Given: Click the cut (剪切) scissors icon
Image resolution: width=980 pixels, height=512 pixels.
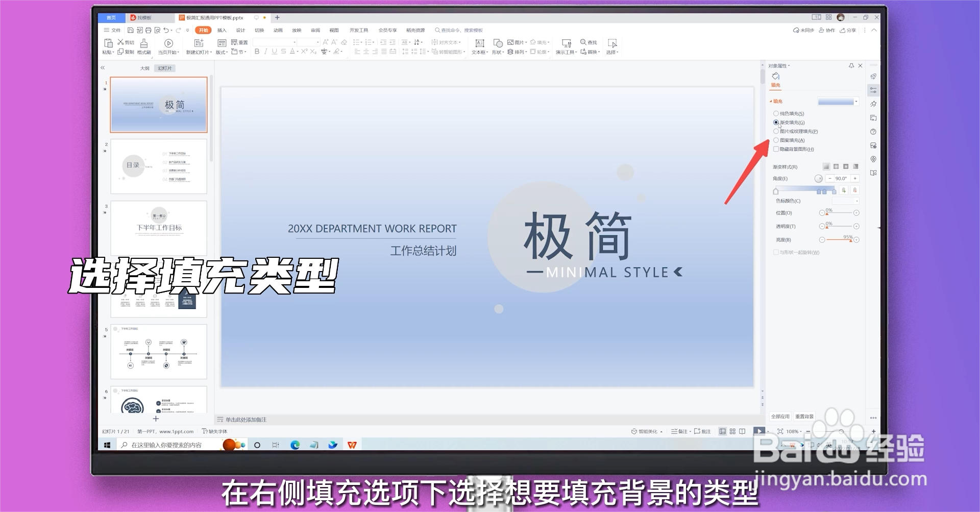Looking at the screenshot, I should (121, 42).
